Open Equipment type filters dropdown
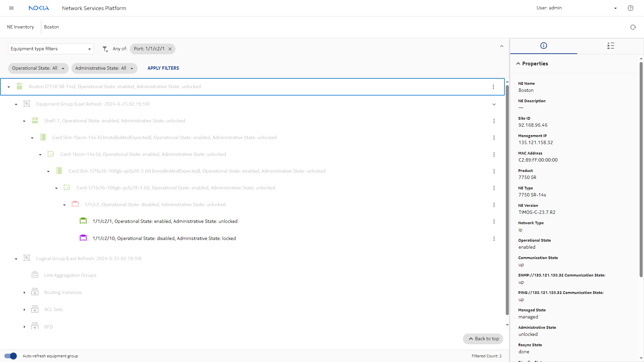Image resolution: width=644 pixels, height=362 pixels. point(51,49)
